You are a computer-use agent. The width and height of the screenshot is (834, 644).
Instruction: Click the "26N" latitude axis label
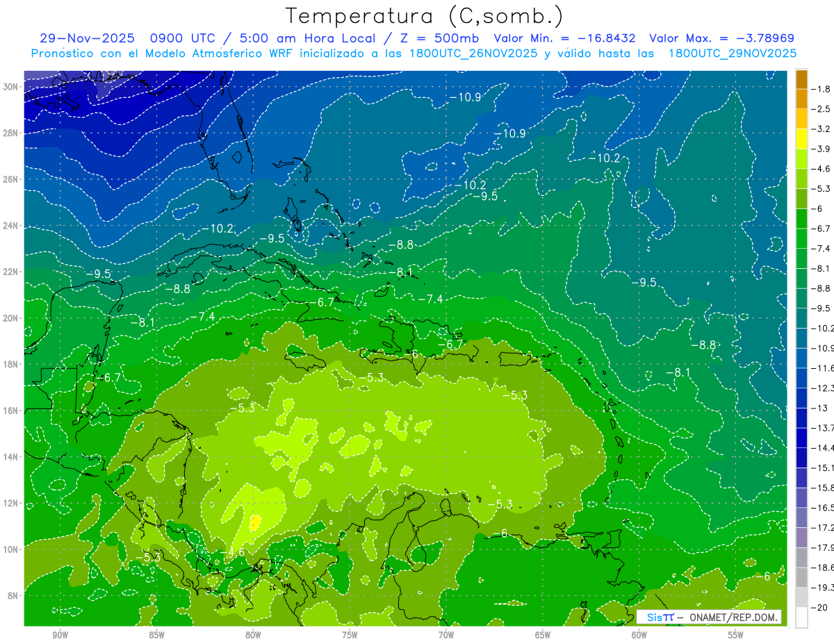point(11,179)
